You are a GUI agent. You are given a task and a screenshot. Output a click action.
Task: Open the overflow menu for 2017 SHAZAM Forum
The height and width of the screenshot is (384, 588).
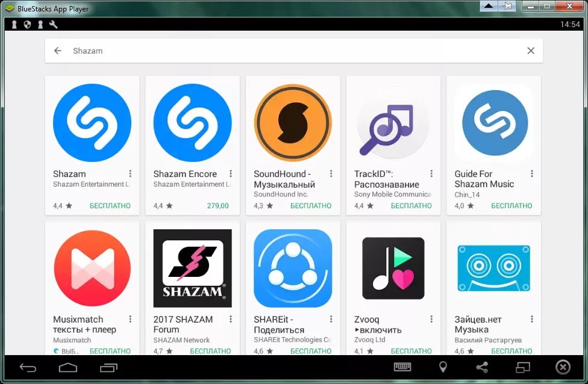tap(231, 319)
